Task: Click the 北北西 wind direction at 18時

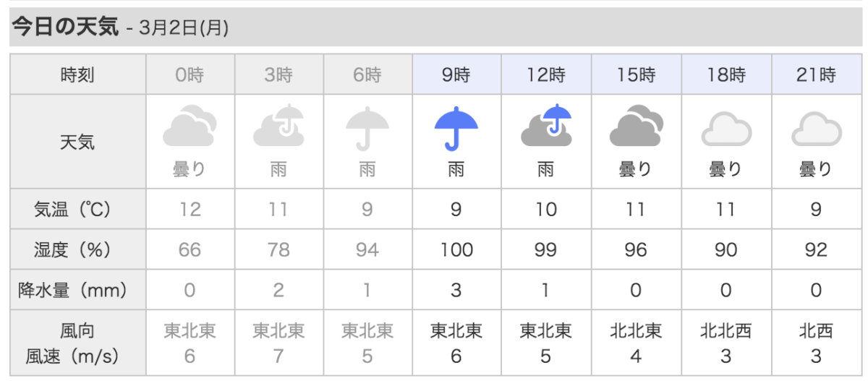Action: pos(726,332)
